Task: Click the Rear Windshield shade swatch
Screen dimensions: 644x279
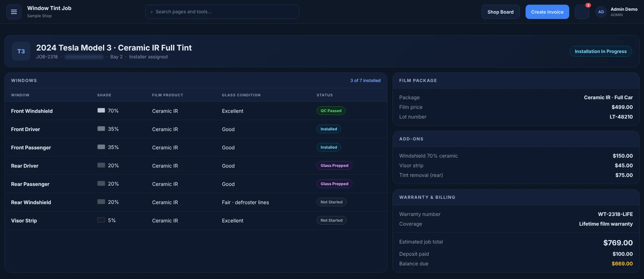Action: pos(101,202)
